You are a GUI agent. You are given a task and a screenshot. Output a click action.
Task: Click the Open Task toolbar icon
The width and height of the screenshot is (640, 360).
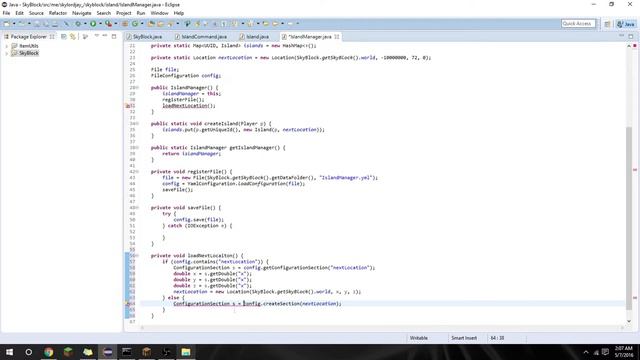pyautogui.click(x=160, y=24)
